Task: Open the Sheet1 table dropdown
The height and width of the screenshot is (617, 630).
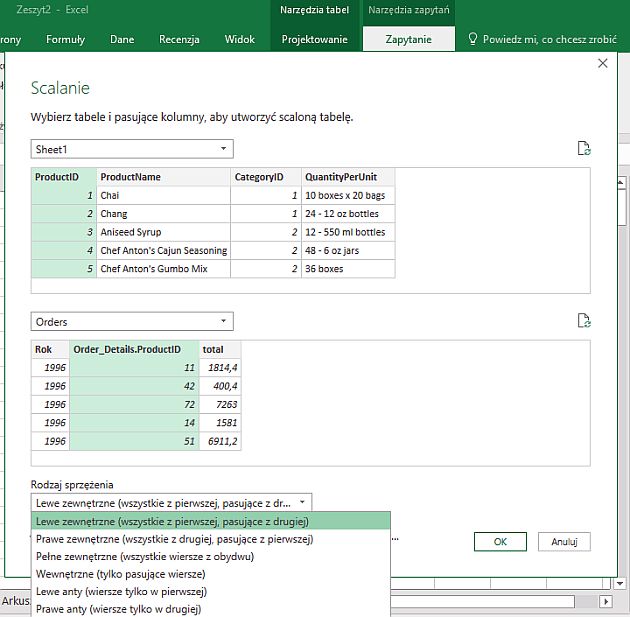Action: 132,149
